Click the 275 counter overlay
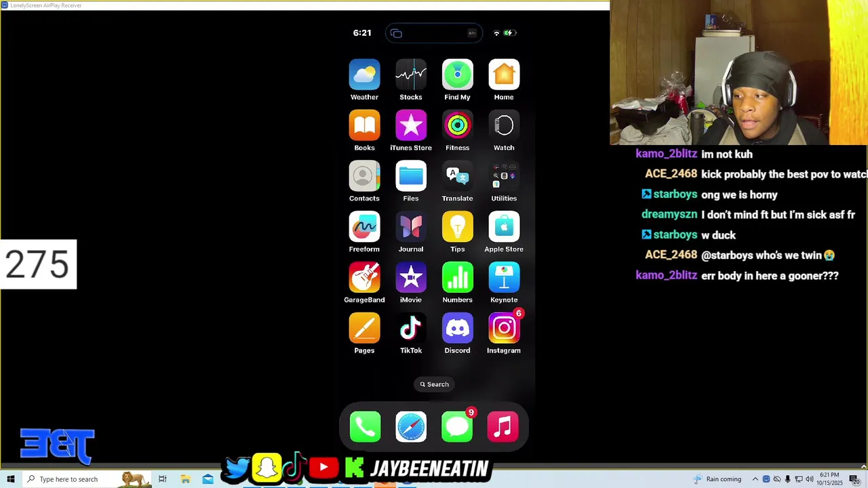Viewport: 868px width, 488px height. 38,264
